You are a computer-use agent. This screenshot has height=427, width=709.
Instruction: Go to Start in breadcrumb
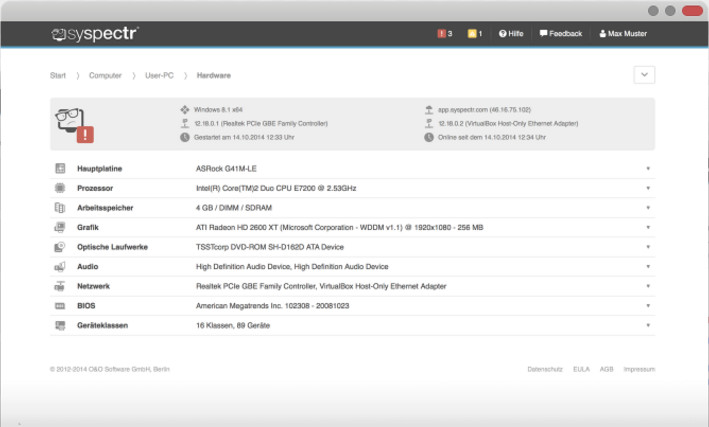pos(58,76)
